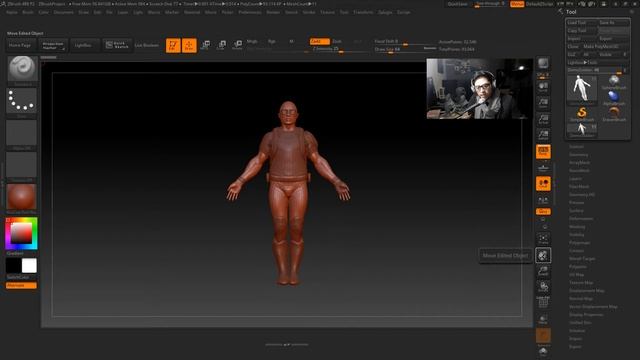Screen dimensions: 640x360
Task: Click the Move Edited Object icon
Action: [x=543, y=255]
